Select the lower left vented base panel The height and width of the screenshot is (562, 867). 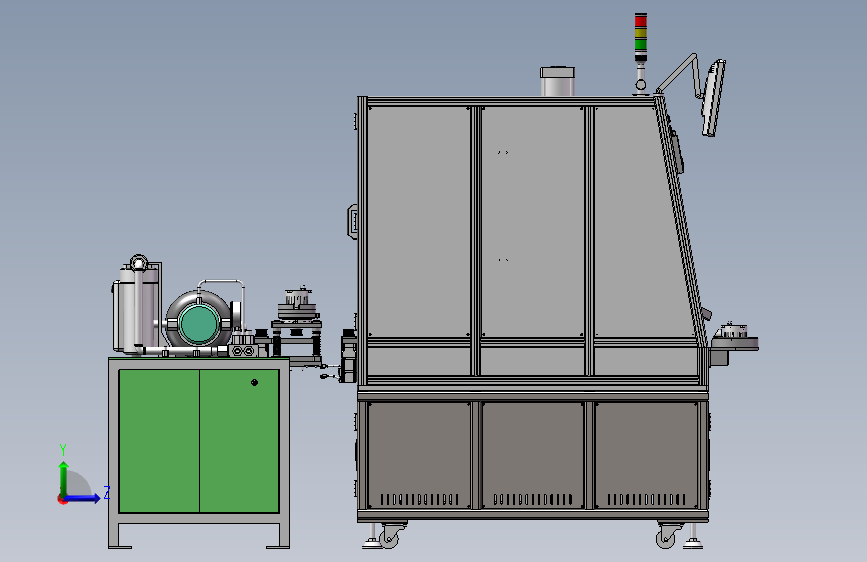point(419,455)
